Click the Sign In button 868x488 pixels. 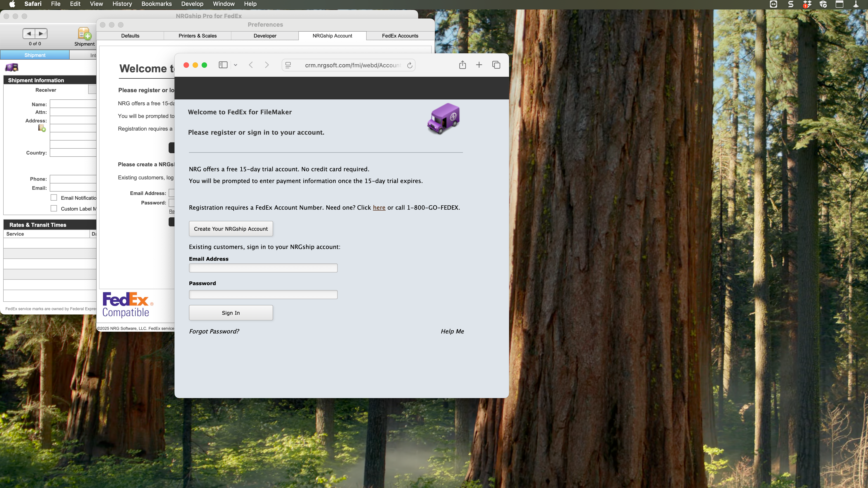click(x=231, y=312)
